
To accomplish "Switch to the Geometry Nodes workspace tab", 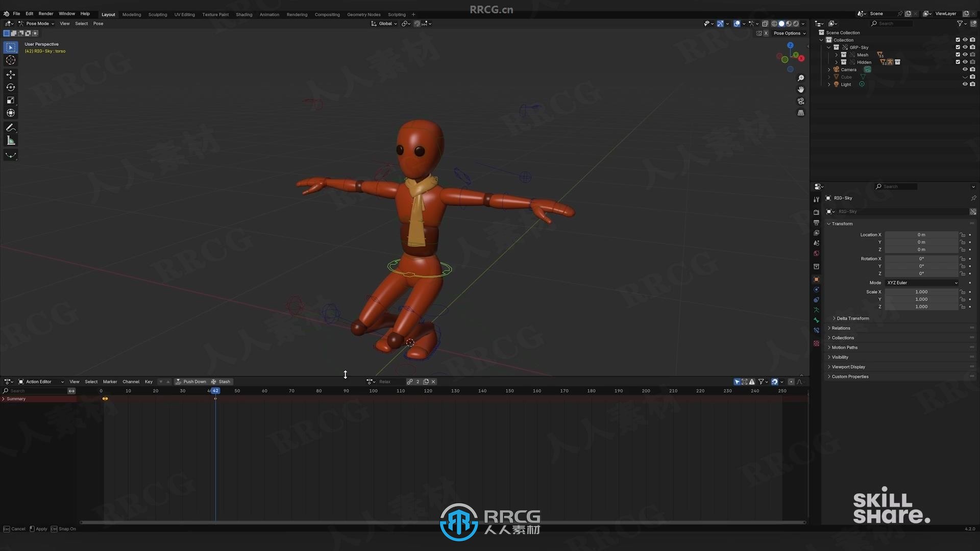I will coord(364,14).
